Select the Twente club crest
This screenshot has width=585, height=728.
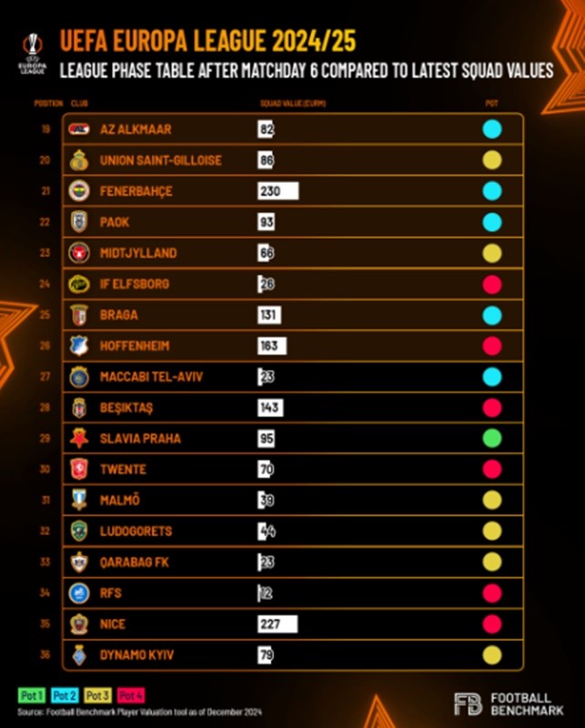pyautogui.click(x=79, y=469)
